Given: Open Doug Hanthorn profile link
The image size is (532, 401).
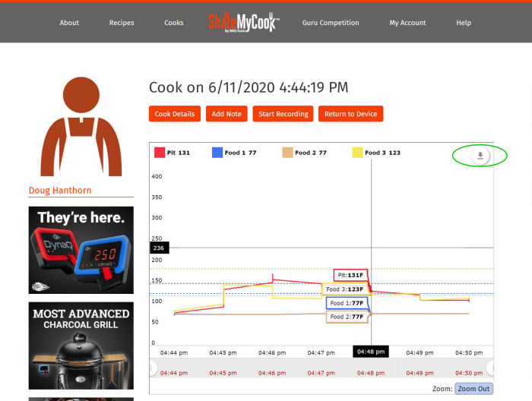Looking at the screenshot, I should [x=60, y=191].
